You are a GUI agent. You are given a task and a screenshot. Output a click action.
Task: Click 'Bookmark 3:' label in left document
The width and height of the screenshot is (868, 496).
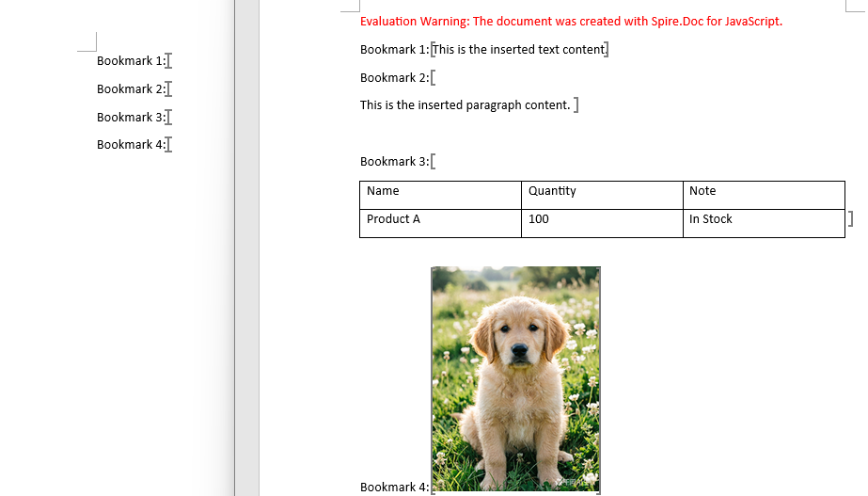click(x=132, y=118)
